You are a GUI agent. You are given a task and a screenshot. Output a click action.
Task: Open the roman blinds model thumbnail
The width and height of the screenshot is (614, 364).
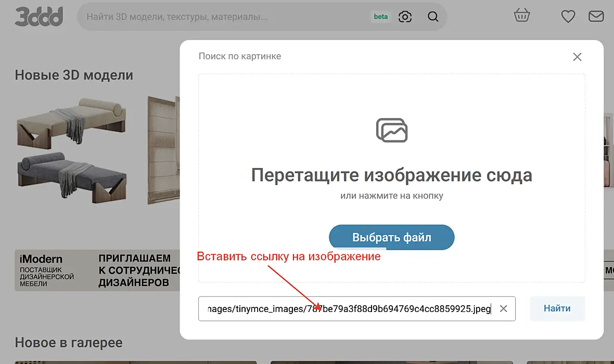coord(164,151)
